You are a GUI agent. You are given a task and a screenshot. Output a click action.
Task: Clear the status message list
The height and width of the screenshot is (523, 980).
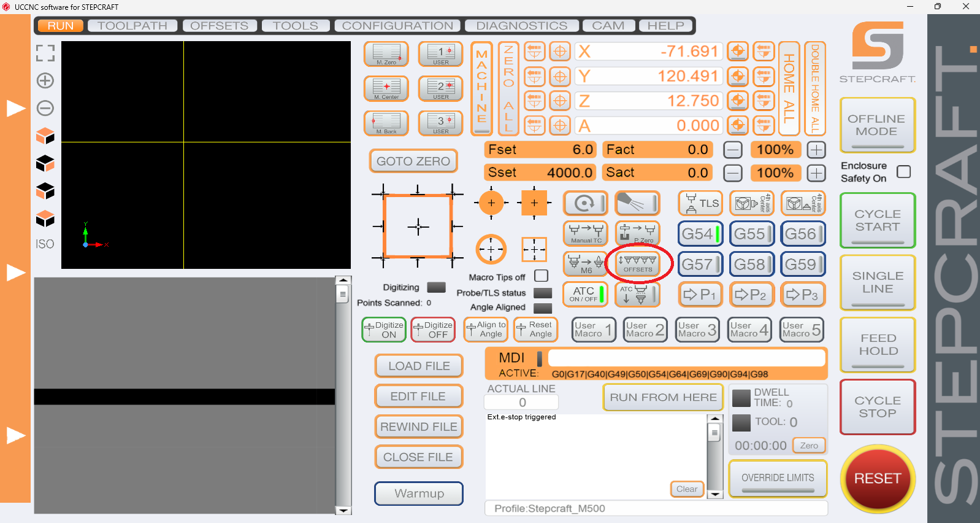[687, 489]
